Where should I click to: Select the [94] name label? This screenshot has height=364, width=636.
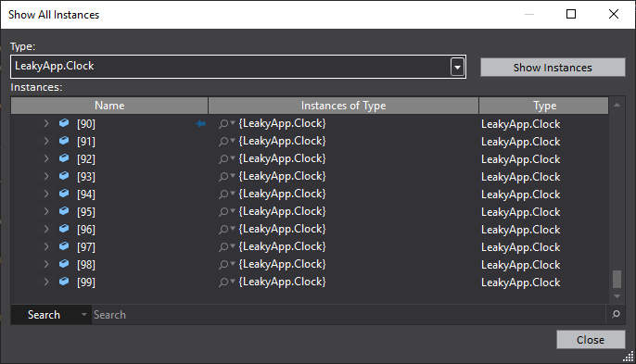coord(86,195)
